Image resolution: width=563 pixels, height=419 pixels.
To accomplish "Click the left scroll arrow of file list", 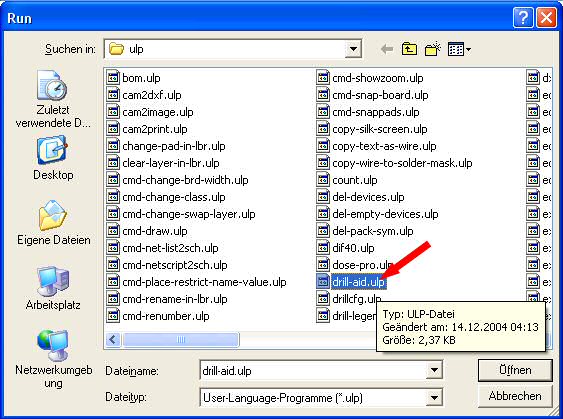I will tap(113, 339).
